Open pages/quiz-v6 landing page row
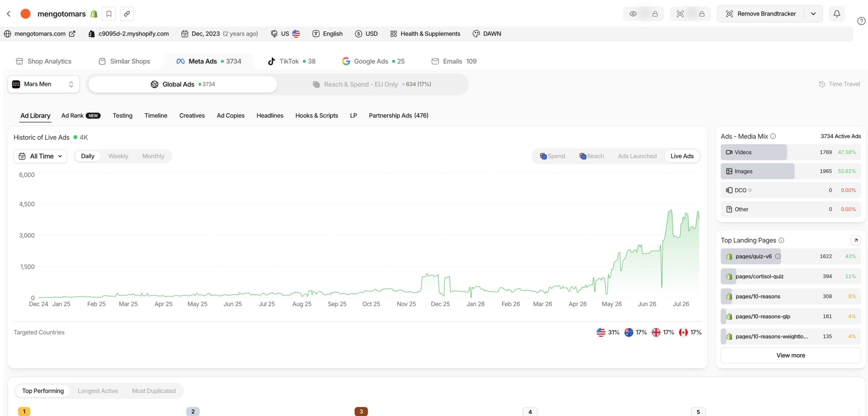Screen dimensions: 868x416 [x=790, y=256]
